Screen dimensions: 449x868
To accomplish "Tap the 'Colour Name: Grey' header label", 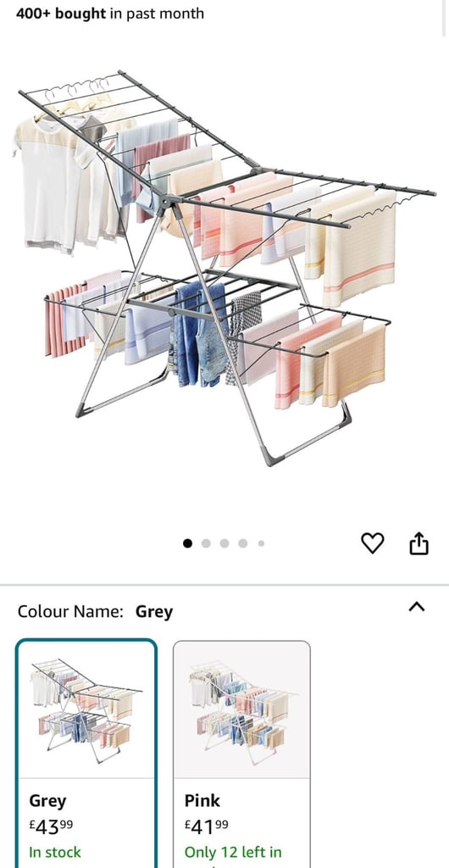I will click(95, 612).
